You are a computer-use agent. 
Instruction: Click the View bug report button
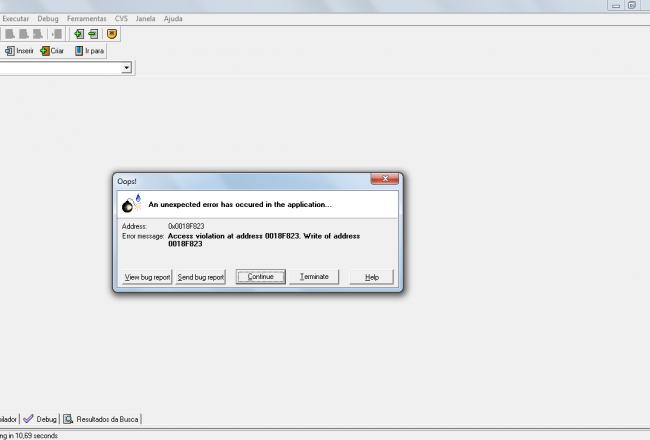point(147,277)
